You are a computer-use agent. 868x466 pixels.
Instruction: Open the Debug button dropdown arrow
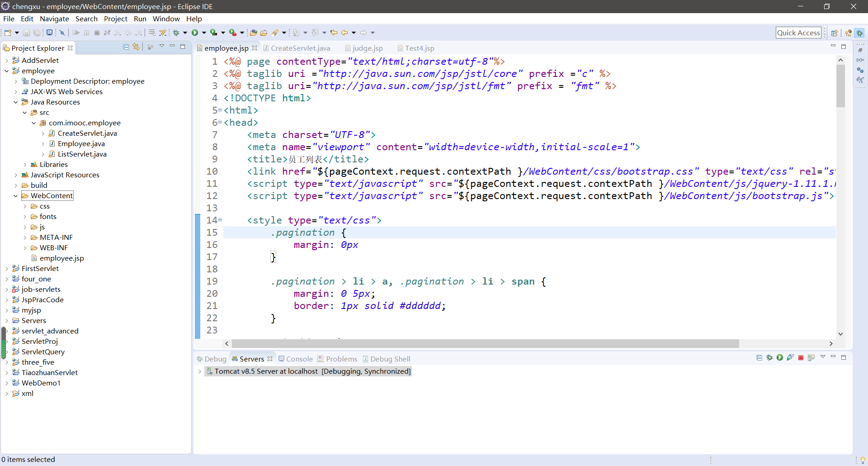click(185, 33)
